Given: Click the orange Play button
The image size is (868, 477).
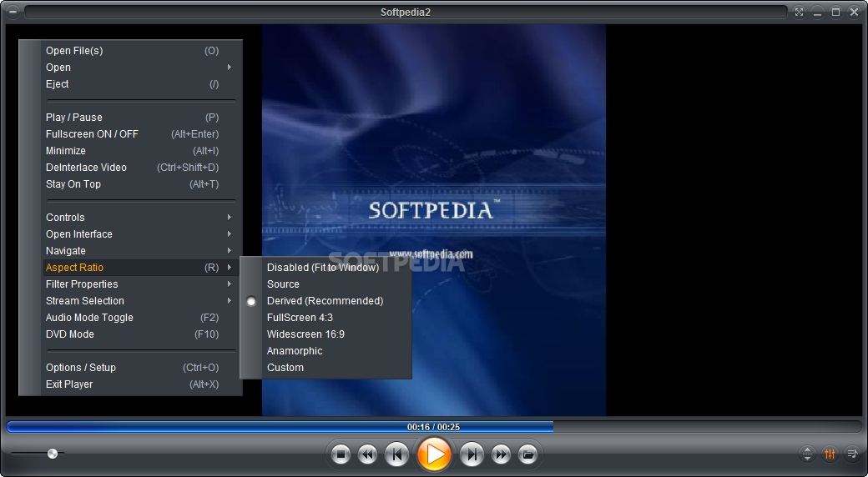Looking at the screenshot, I should coord(434,454).
